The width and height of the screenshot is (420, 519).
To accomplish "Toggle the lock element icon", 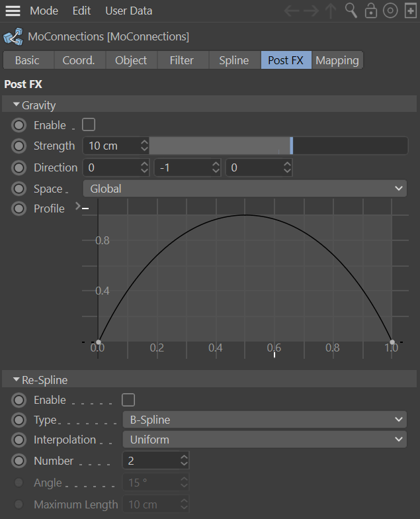I will (371, 11).
